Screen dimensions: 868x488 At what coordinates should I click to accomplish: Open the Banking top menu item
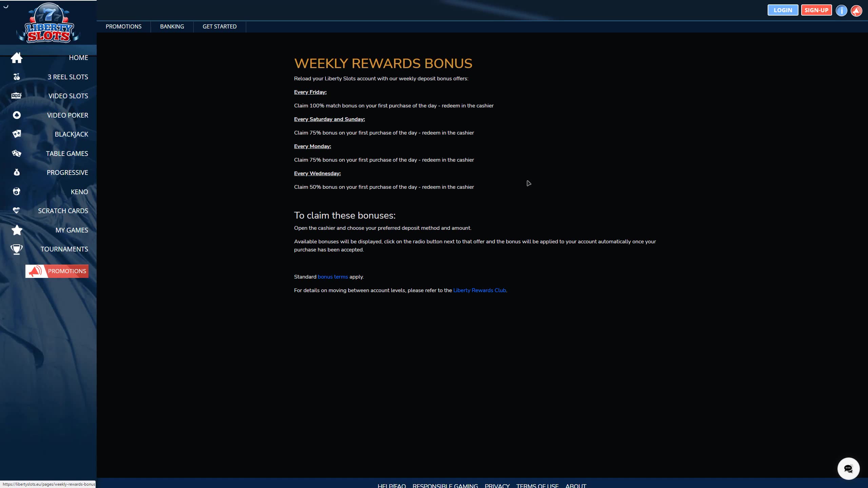tap(172, 26)
